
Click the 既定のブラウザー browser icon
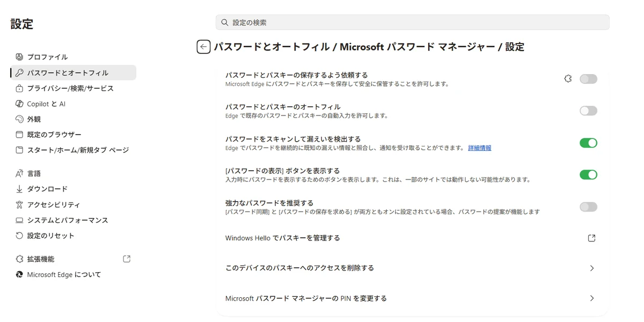click(x=19, y=135)
